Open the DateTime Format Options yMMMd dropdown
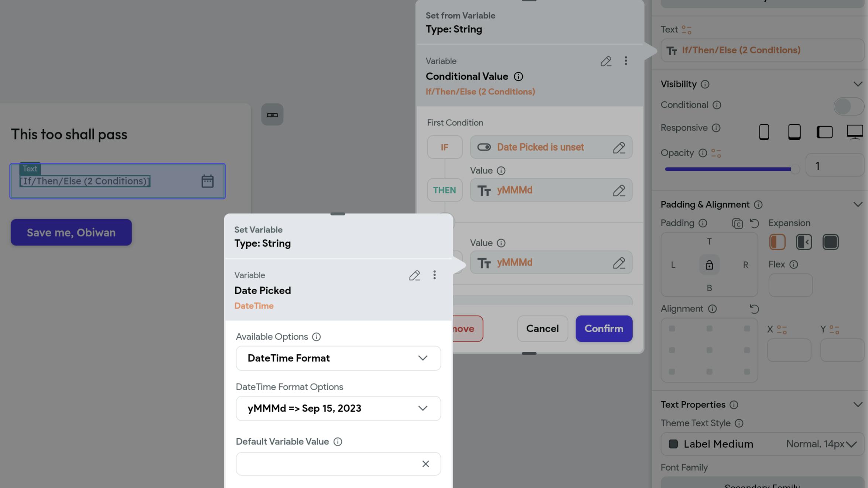The width and height of the screenshot is (868, 488). click(x=338, y=409)
